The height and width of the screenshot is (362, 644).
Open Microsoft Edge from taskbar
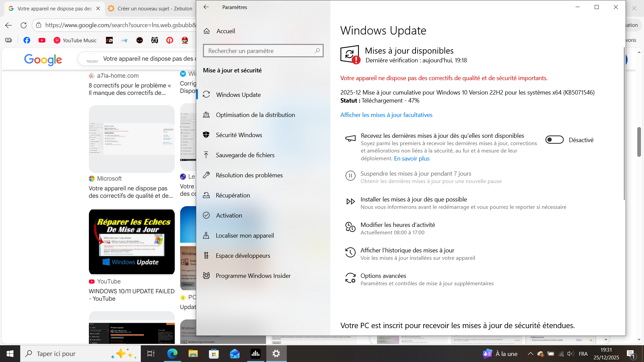(x=172, y=354)
